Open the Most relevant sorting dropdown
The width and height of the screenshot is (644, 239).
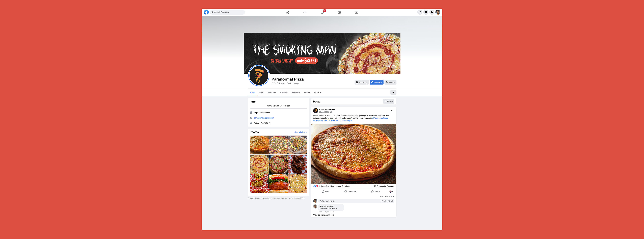click(387, 197)
